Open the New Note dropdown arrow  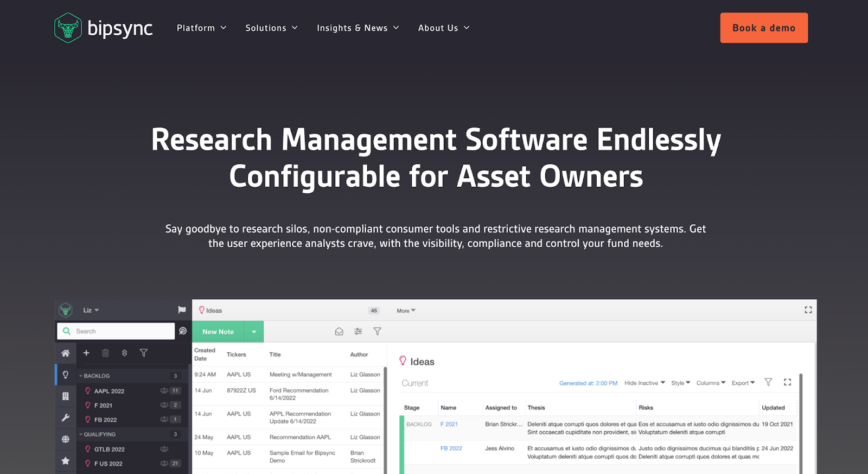(254, 332)
